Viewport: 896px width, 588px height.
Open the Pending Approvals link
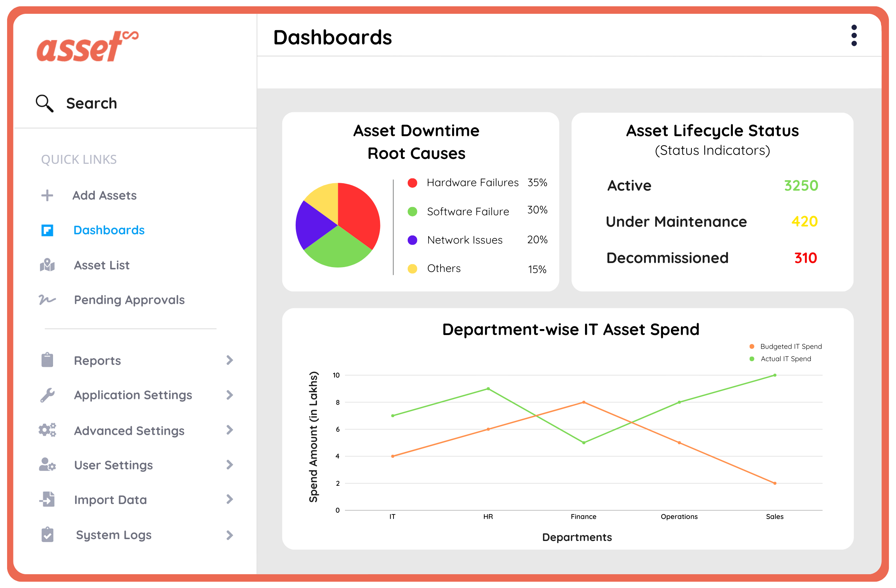tap(129, 300)
